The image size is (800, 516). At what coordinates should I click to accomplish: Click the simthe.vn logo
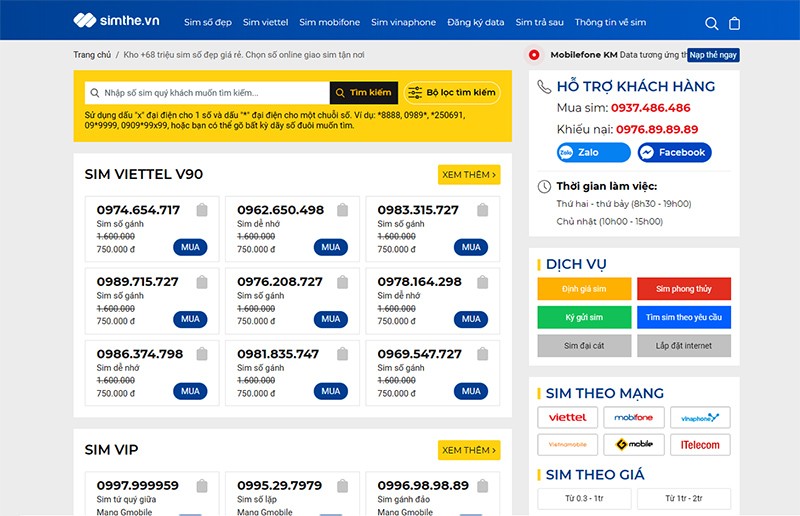click(x=116, y=20)
